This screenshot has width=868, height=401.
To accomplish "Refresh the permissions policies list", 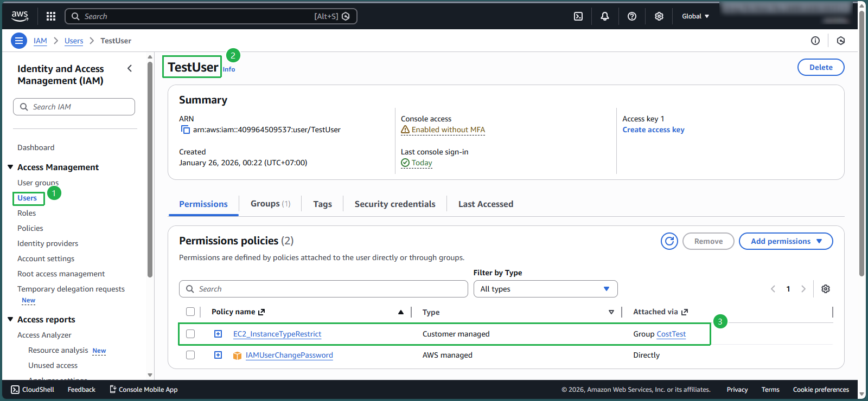I will click(x=669, y=241).
